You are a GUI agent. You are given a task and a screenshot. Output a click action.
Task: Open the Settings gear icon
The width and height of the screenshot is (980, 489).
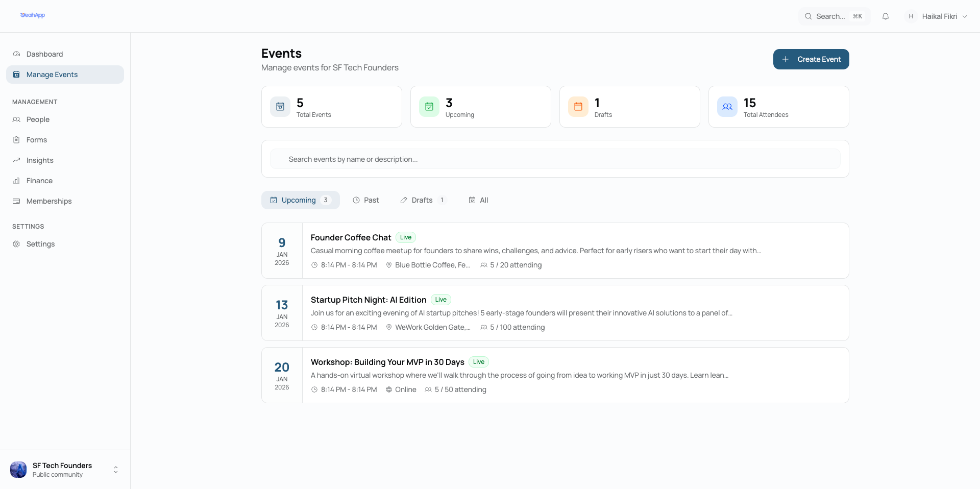coord(16,244)
